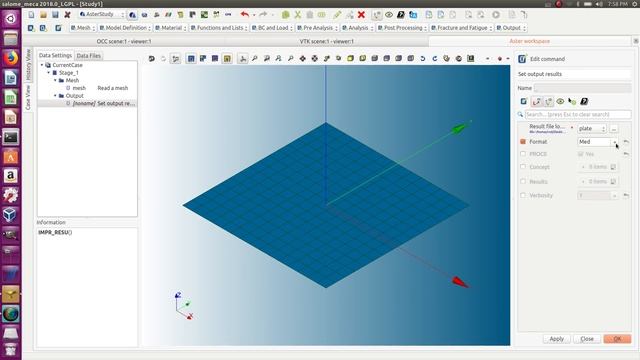Collapse the Output folder in tree
The width and height of the screenshot is (640, 360).
(56, 96)
